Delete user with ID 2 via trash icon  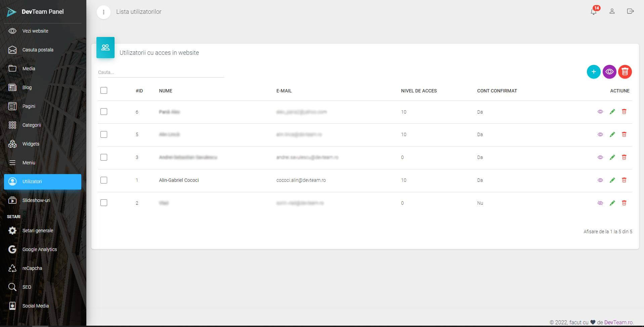[x=624, y=203]
